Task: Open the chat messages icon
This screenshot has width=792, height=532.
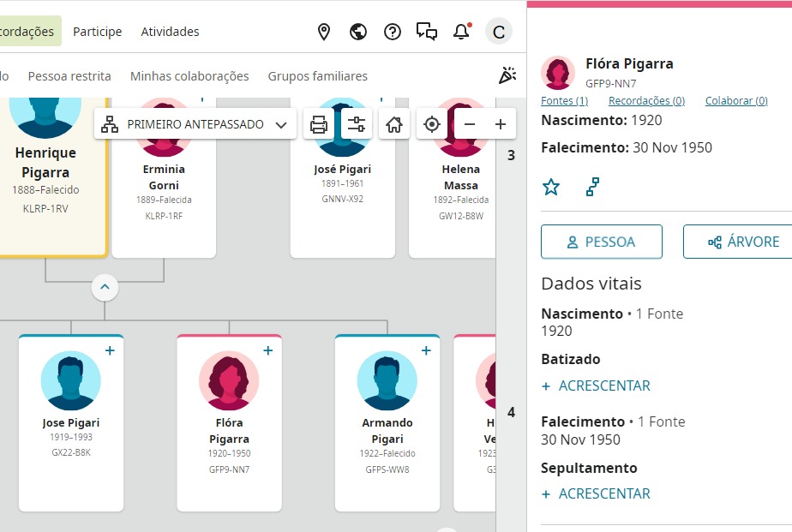Action: [x=427, y=32]
